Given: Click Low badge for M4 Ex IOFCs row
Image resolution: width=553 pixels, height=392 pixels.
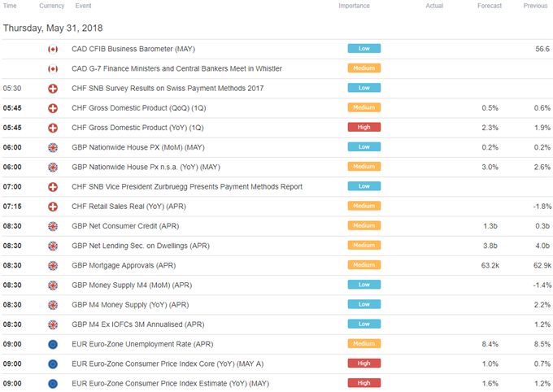Looking at the screenshot, I should (x=364, y=324).
